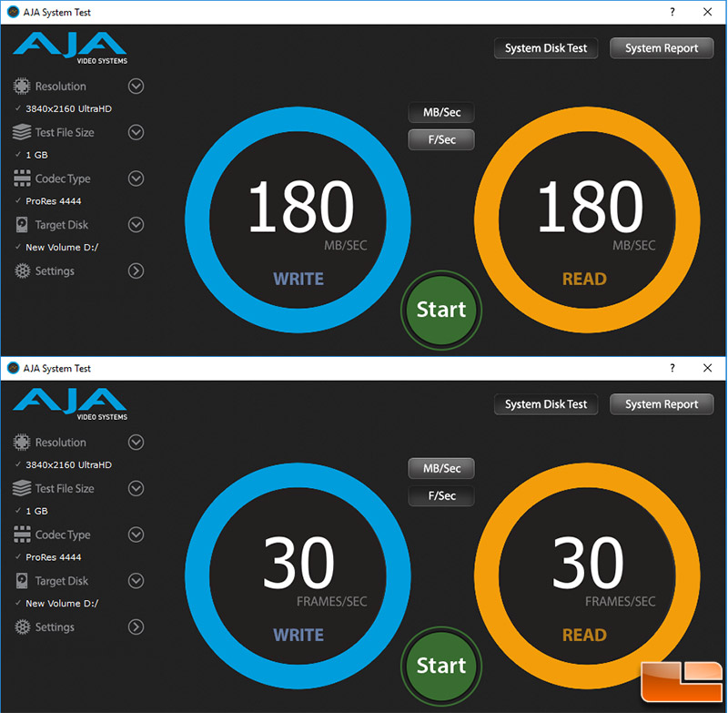
Task: Click the blue 180 MB/SEC write gauge
Action: (298, 219)
